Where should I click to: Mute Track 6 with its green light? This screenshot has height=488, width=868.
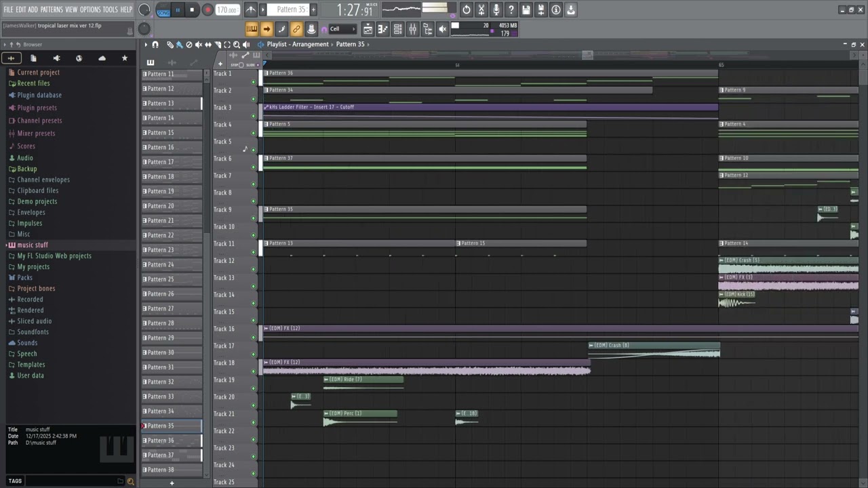pos(254,167)
